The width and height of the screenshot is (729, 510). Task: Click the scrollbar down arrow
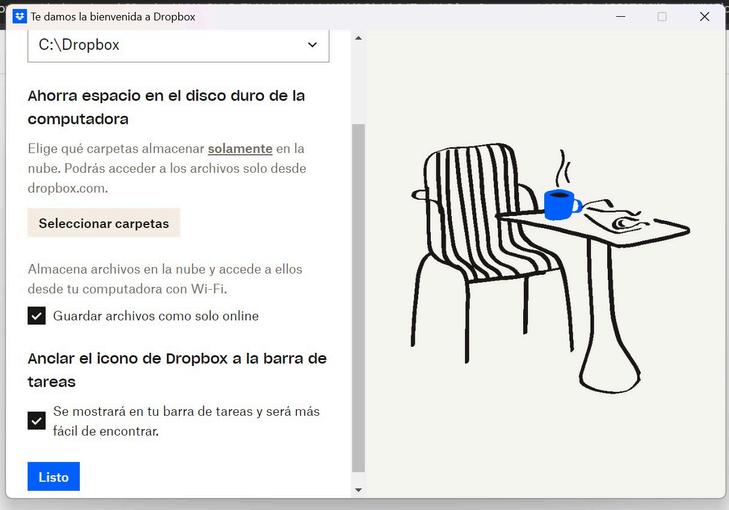pos(358,490)
